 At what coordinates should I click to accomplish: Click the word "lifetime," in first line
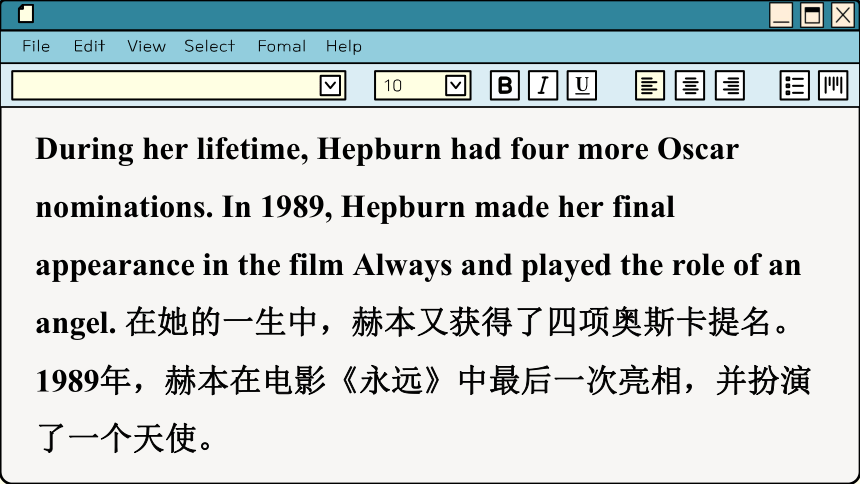(x=252, y=149)
